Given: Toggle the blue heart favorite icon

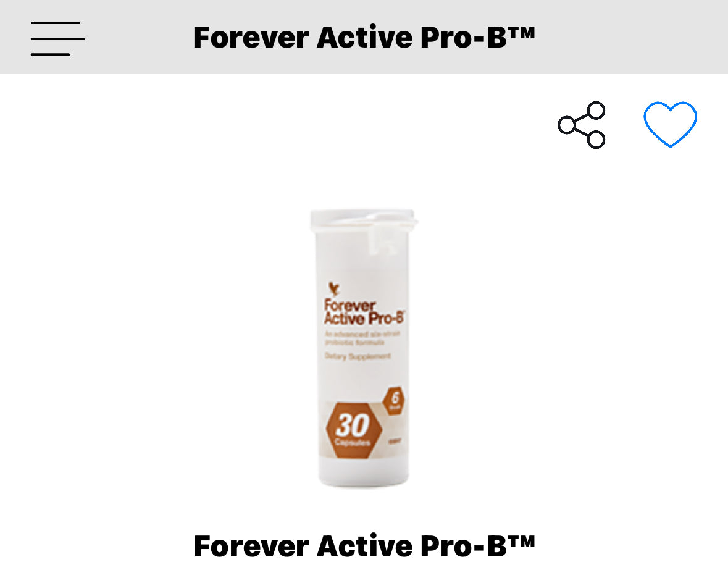Looking at the screenshot, I should (x=670, y=124).
